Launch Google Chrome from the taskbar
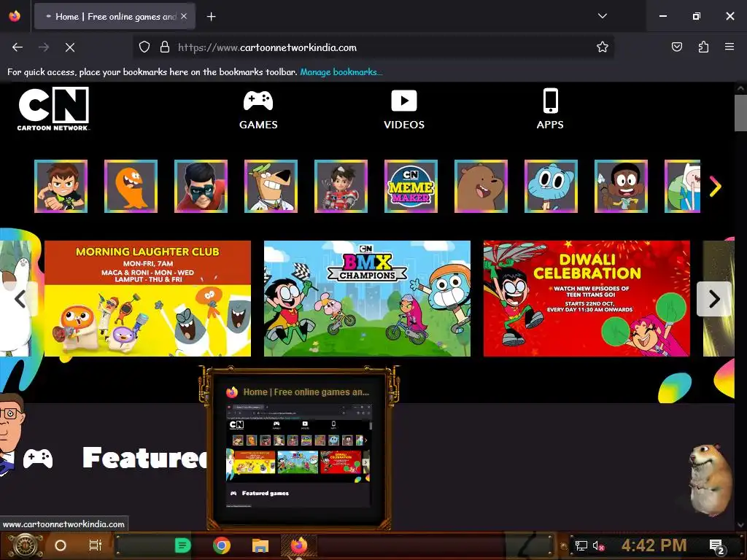The height and width of the screenshot is (560, 747). tap(222, 545)
